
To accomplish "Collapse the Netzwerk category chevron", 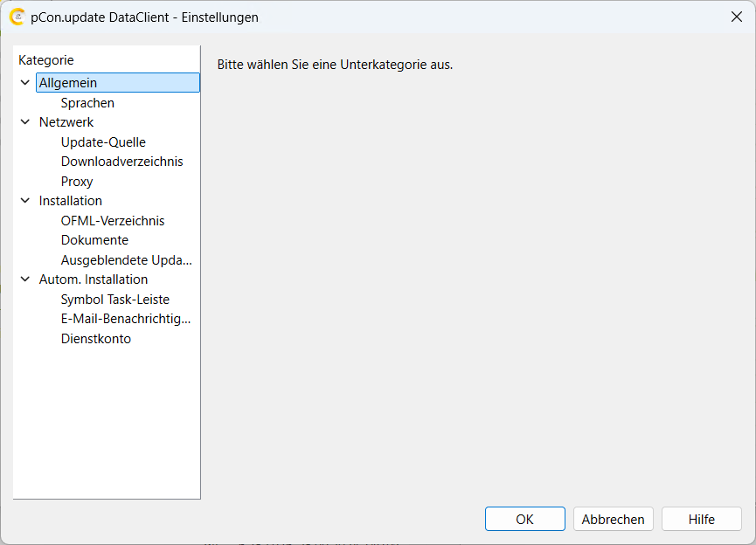I will (25, 122).
